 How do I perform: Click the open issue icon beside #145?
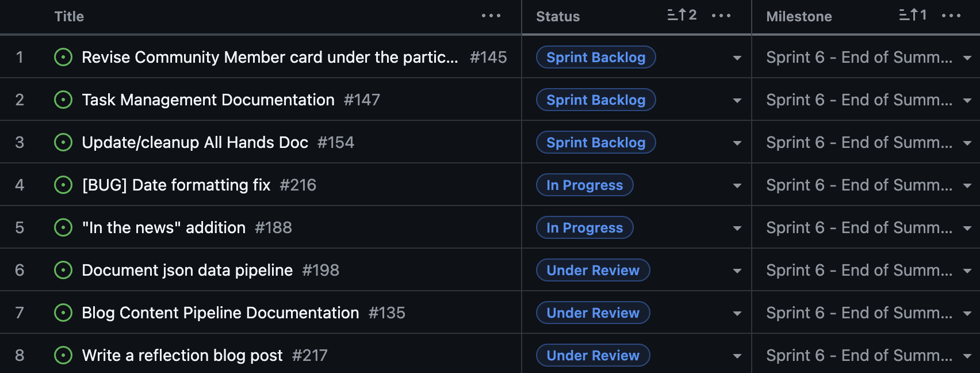click(63, 57)
